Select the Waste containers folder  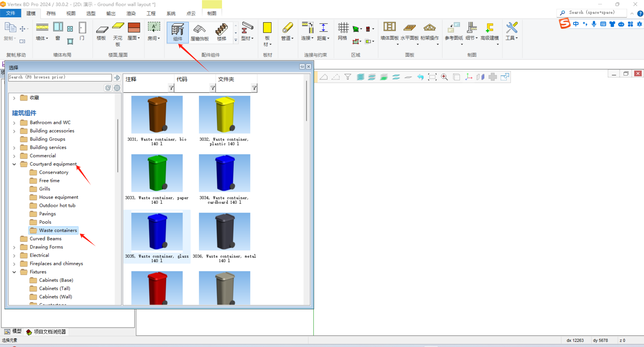(54, 230)
